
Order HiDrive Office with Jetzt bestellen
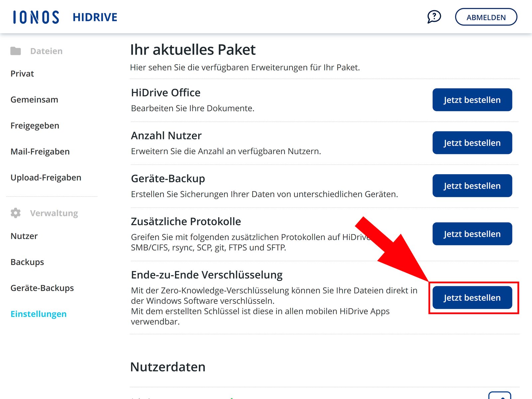(472, 100)
